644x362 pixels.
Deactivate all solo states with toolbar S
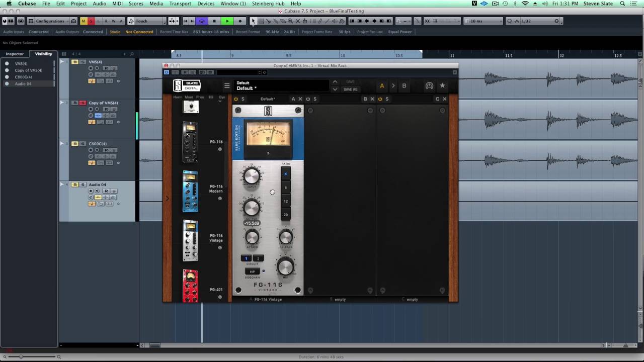coord(91,21)
